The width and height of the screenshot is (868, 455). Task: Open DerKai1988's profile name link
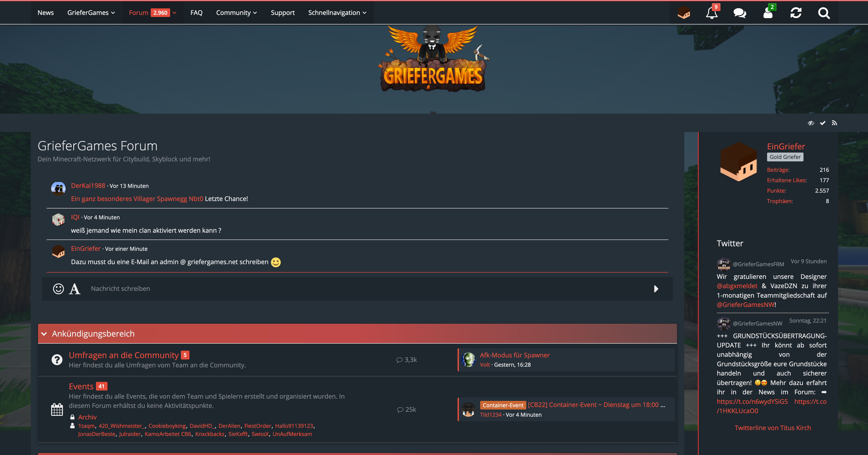(88, 186)
